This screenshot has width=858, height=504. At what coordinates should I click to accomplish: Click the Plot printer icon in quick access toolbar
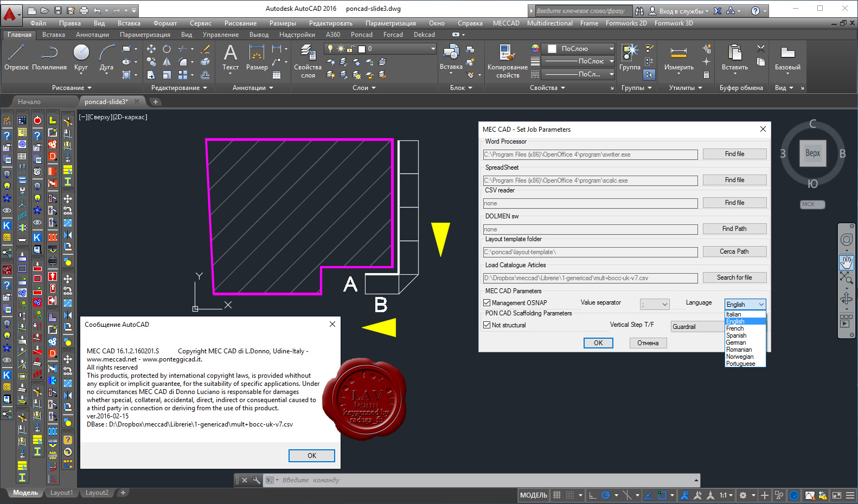pos(84,10)
